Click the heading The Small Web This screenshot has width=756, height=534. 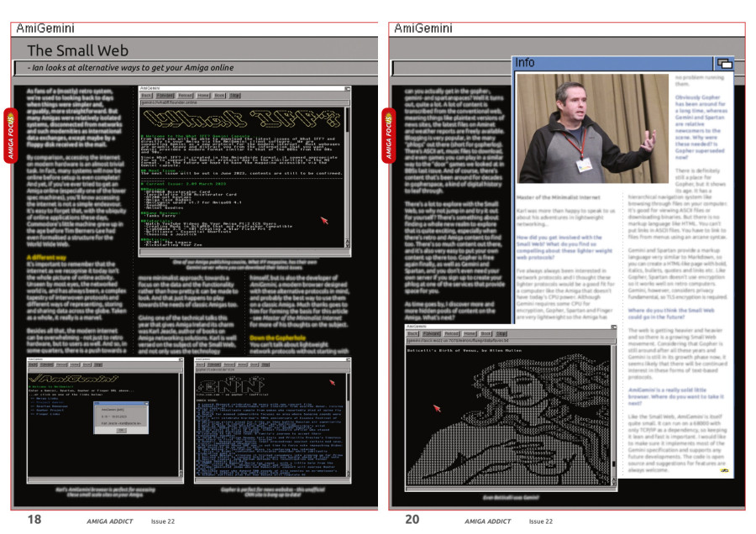click(78, 50)
